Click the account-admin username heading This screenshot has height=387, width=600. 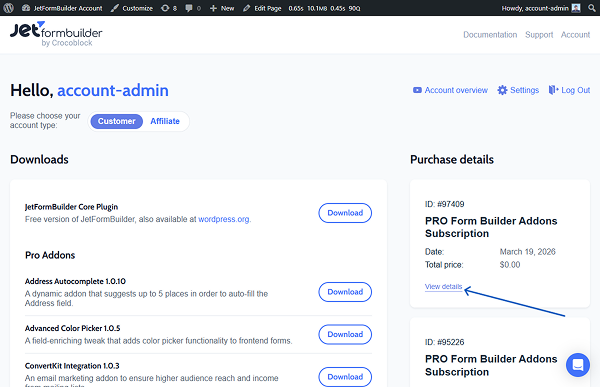(113, 91)
